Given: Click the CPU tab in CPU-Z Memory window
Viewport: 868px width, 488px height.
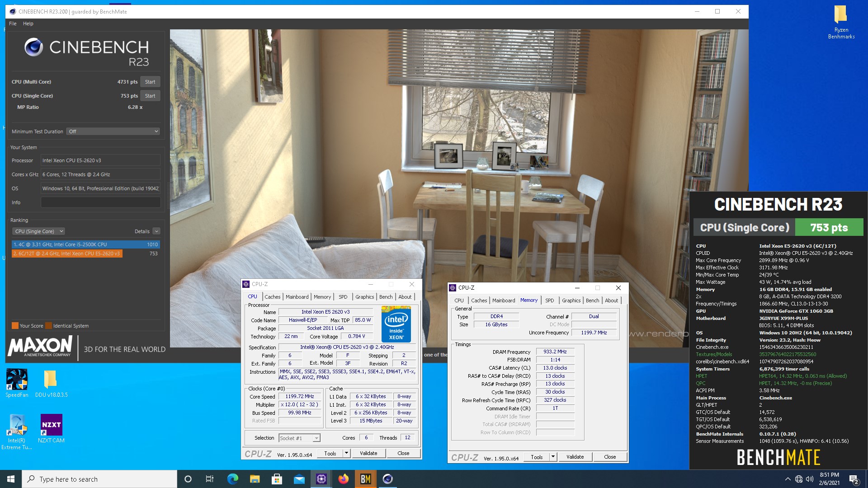Looking at the screenshot, I should [459, 300].
